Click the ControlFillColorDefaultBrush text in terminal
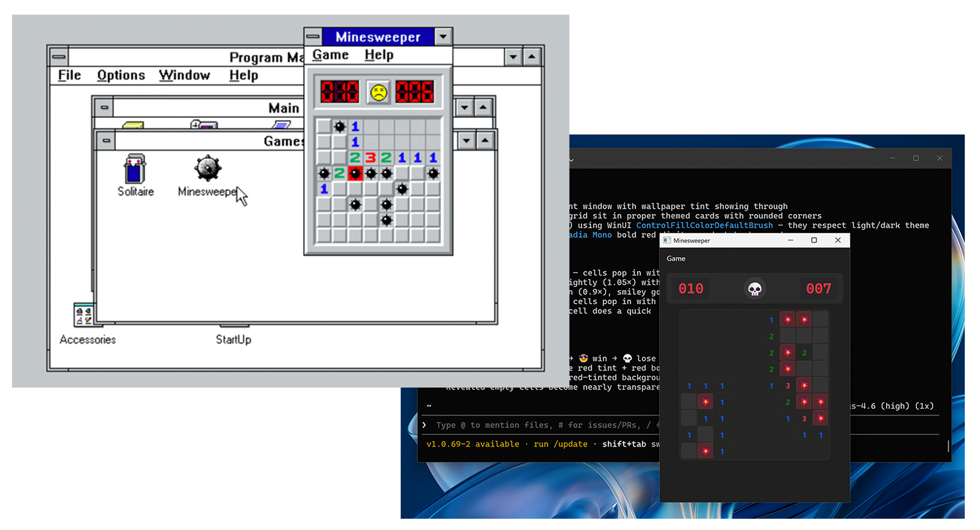Viewport: 980px width, 530px height. click(x=705, y=225)
